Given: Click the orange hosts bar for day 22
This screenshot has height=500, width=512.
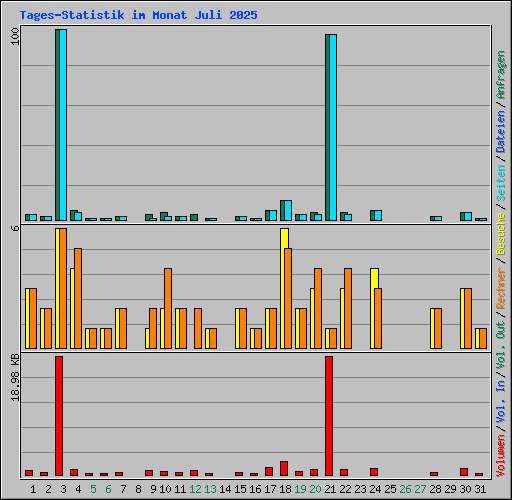Looking at the screenshot, I should [348, 309].
